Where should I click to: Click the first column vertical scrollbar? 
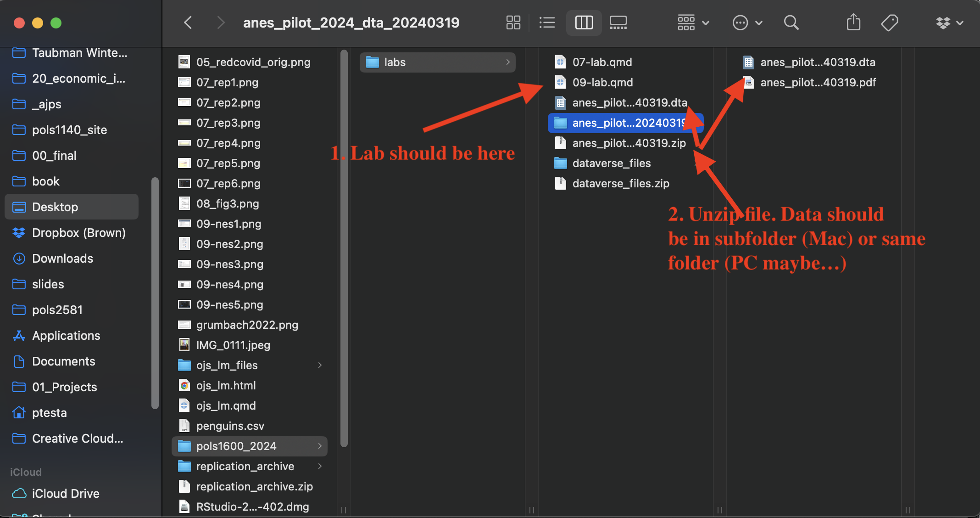(344, 248)
